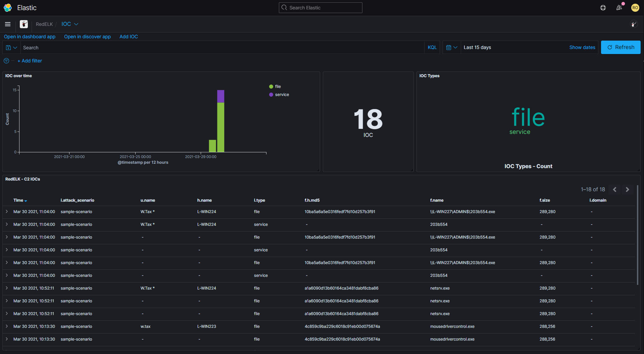Sort by u.name column header

click(148, 200)
